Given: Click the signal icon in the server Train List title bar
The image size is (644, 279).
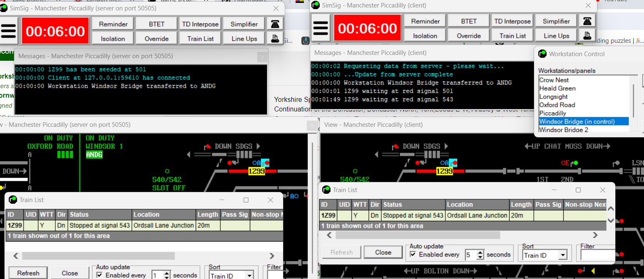Looking at the screenshot, I should click(x=13, y=200).
